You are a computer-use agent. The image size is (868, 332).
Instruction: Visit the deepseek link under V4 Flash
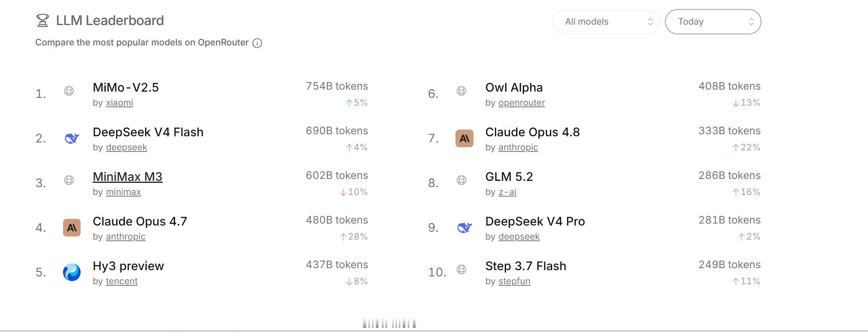[126, 147]
